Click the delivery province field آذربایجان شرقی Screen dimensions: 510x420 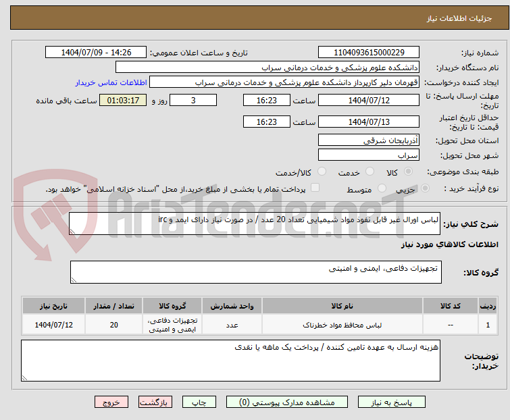click(369, 140)
